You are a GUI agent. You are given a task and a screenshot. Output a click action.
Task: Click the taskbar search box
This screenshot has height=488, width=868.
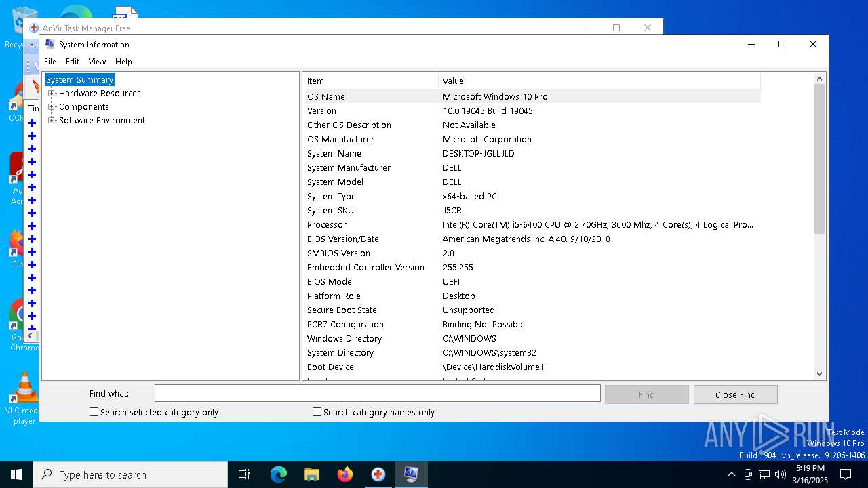pos(130,474)
